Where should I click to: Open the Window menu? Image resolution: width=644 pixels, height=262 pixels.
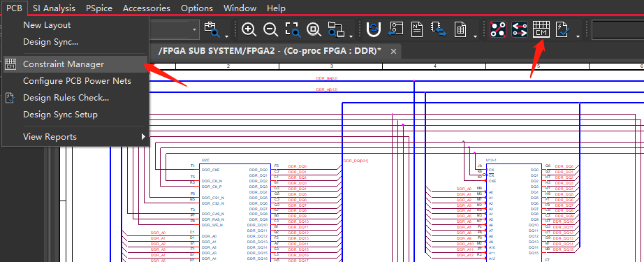coord(240,8)
